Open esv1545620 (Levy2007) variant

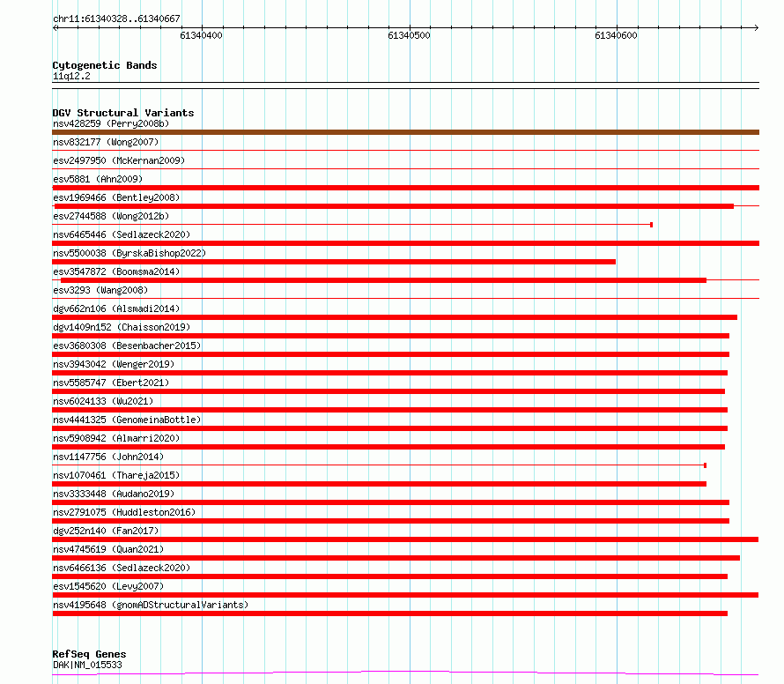coord(108,586)
